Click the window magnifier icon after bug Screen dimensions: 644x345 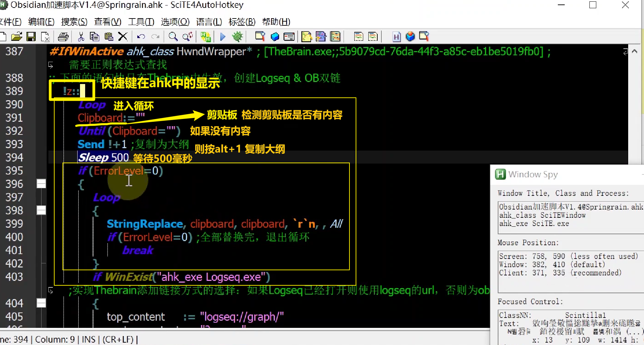[x=260, y=36]
